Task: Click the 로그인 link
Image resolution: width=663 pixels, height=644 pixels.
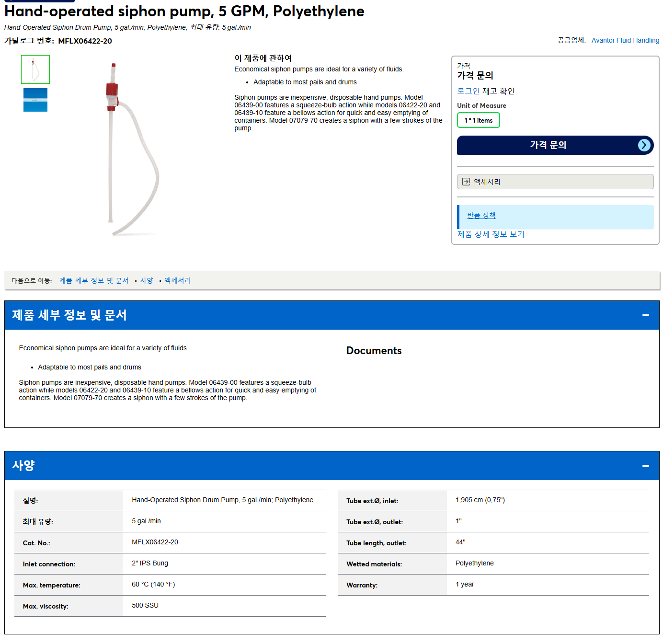Action: [469, 91]
